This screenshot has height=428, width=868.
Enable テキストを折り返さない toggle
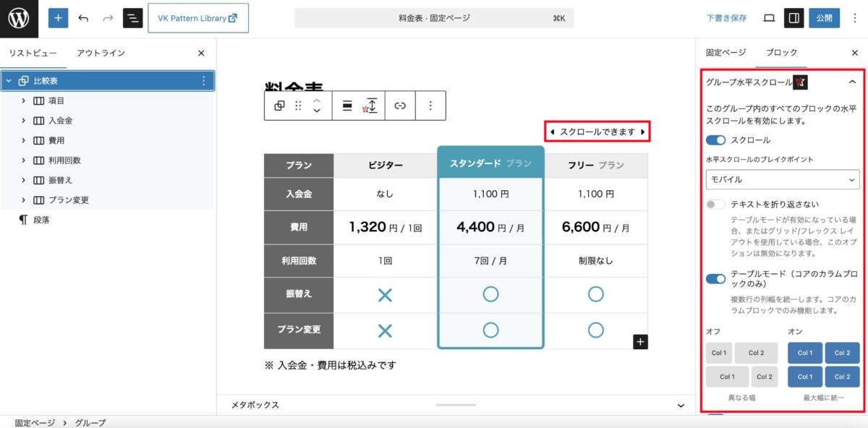[x=715, y=205]
